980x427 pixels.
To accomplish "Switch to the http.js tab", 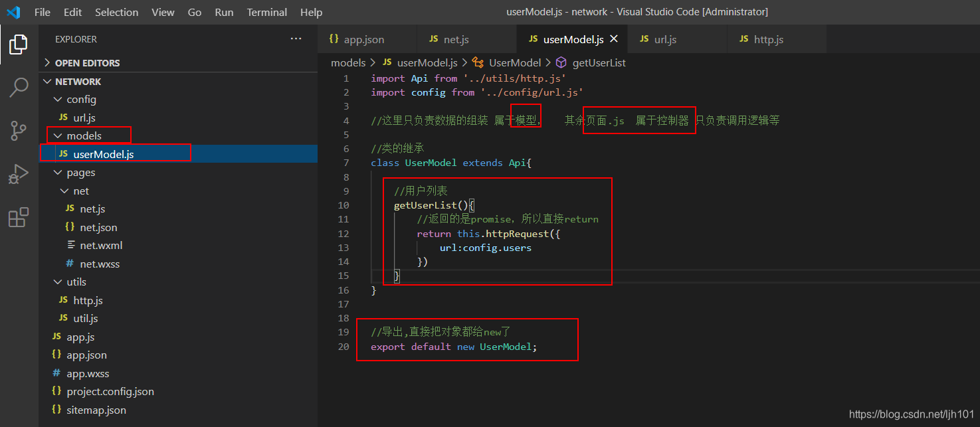I will 777,39.
